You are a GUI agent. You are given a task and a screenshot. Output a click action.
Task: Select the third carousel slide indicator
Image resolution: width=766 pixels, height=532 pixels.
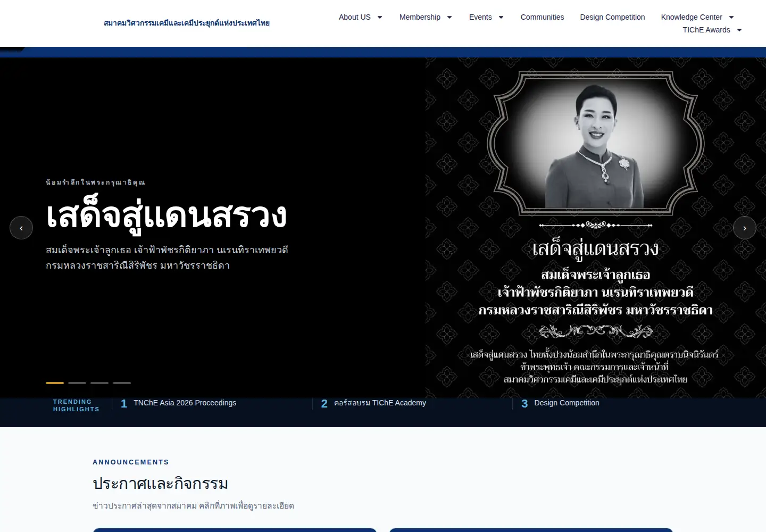click(99, 383)
